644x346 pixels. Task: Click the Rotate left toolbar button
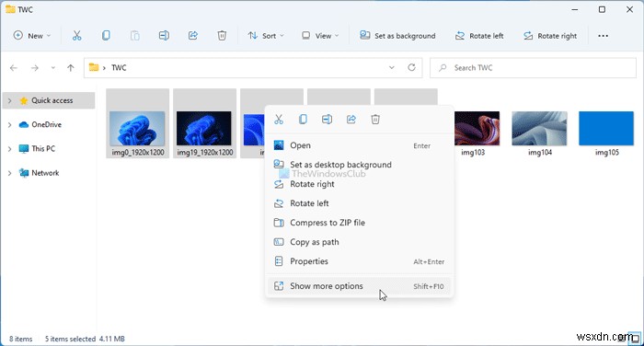point(479,36)
